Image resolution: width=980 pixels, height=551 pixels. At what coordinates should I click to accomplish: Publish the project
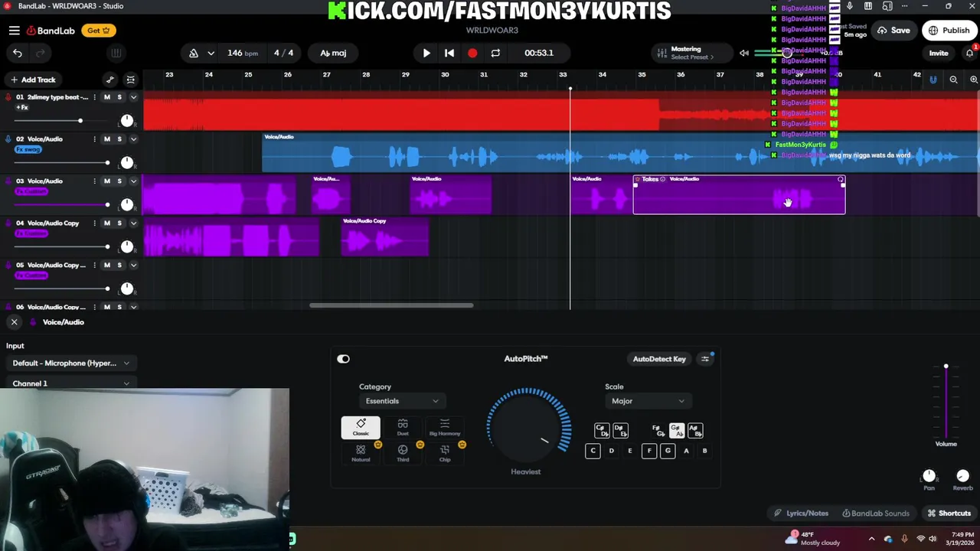click(949, 31)
